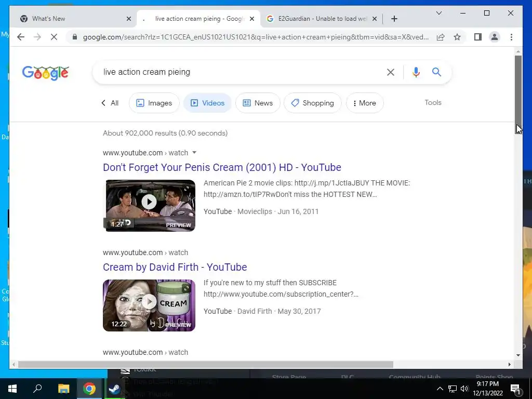
Task: Expand the More filters menu
Action: point(365,103)
